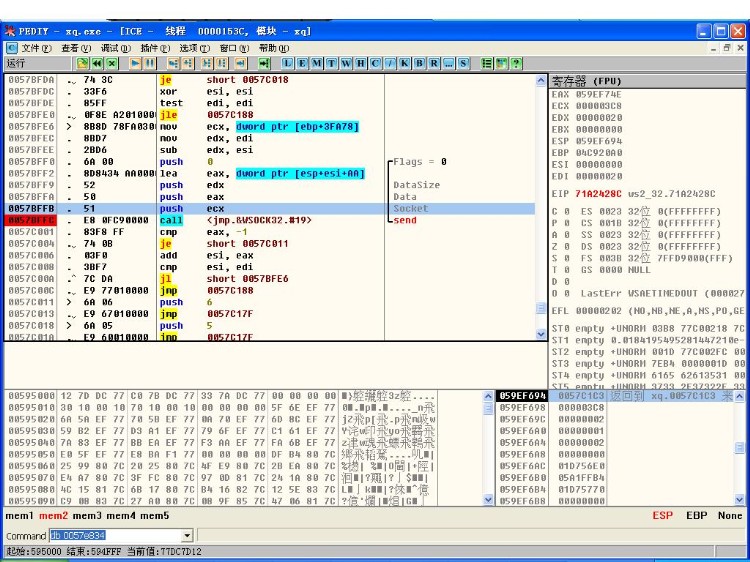Click the 寄存器 (FPU) registers header
The height and width of the screenshot is (562, 750).
coord(648,81)
